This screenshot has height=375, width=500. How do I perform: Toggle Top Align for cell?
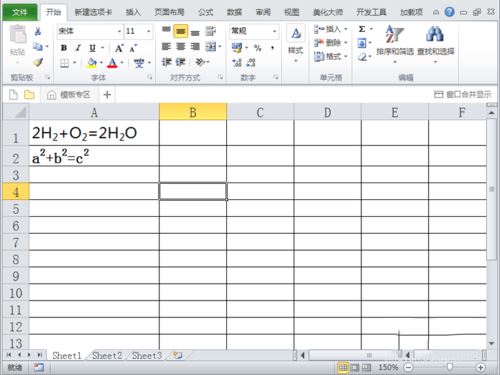pyautogui.click(x=166, y=31)
